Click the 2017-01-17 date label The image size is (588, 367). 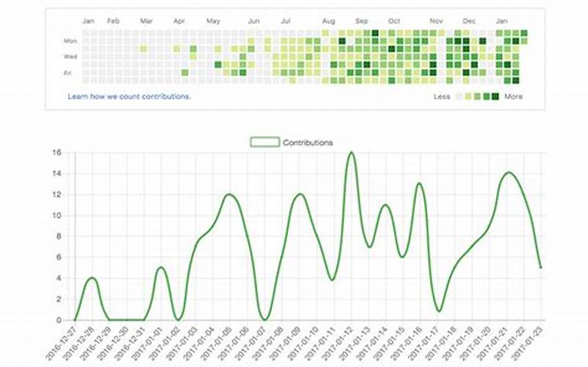pos(423,343)
